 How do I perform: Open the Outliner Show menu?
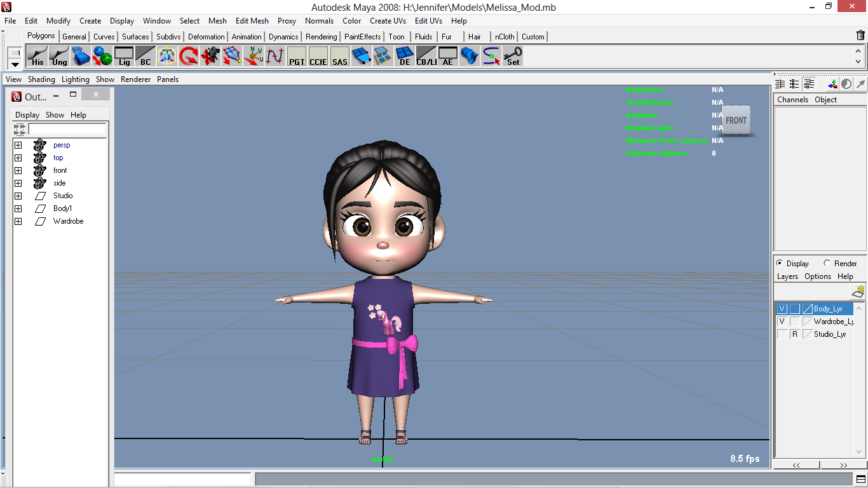[55, 115]
